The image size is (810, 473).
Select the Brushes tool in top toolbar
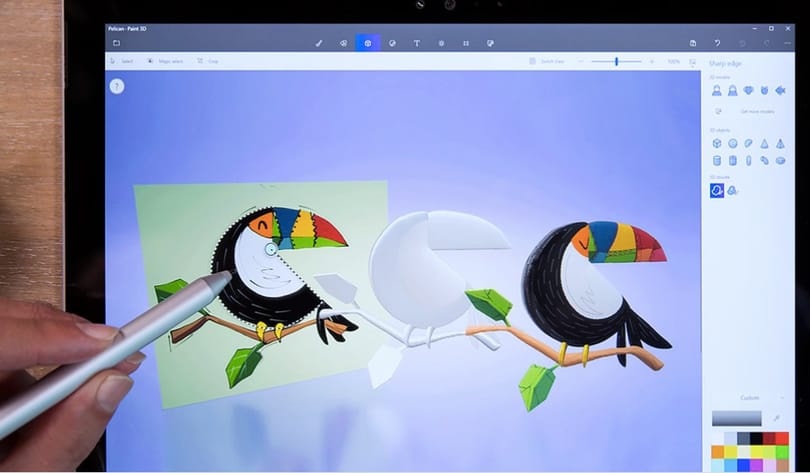[x=319, y=43]
